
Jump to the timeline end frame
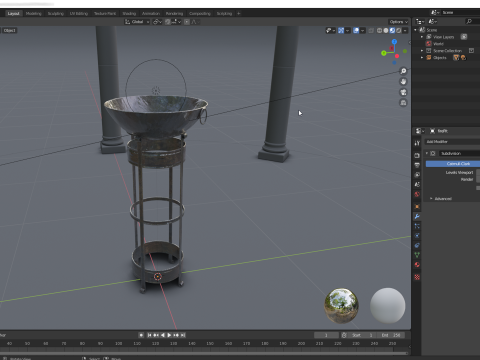183,335
